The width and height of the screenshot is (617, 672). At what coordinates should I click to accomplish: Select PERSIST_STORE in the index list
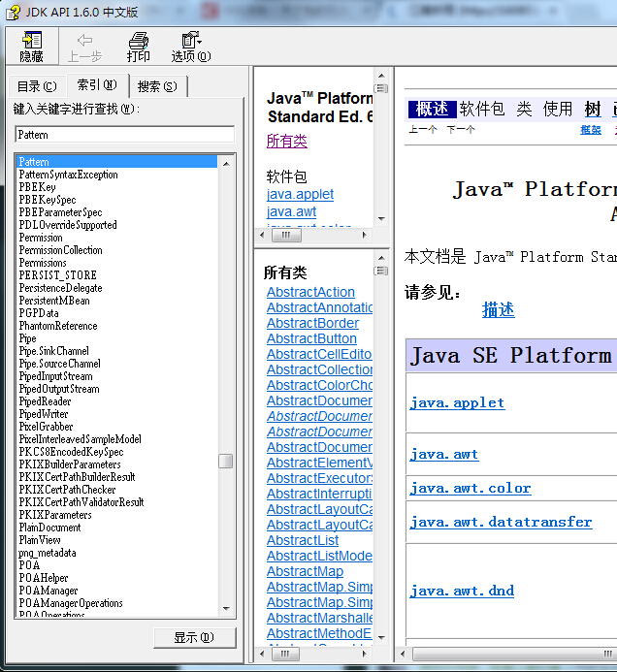58,275
